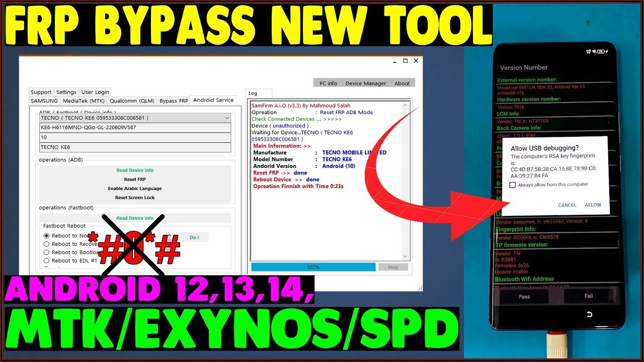Tap 'Hardware version number:' on the phone
Screen dimensions: 644x362
tap(528, 100)
